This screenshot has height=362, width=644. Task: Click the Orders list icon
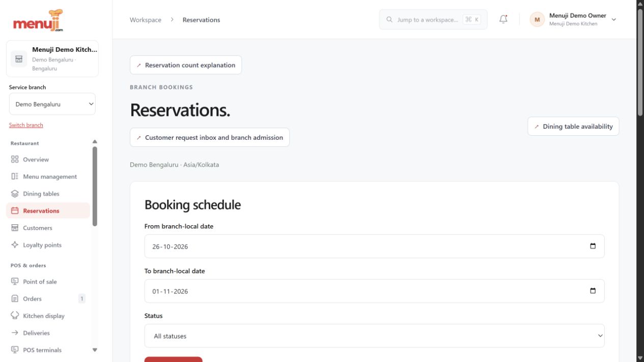pos(15,298)
